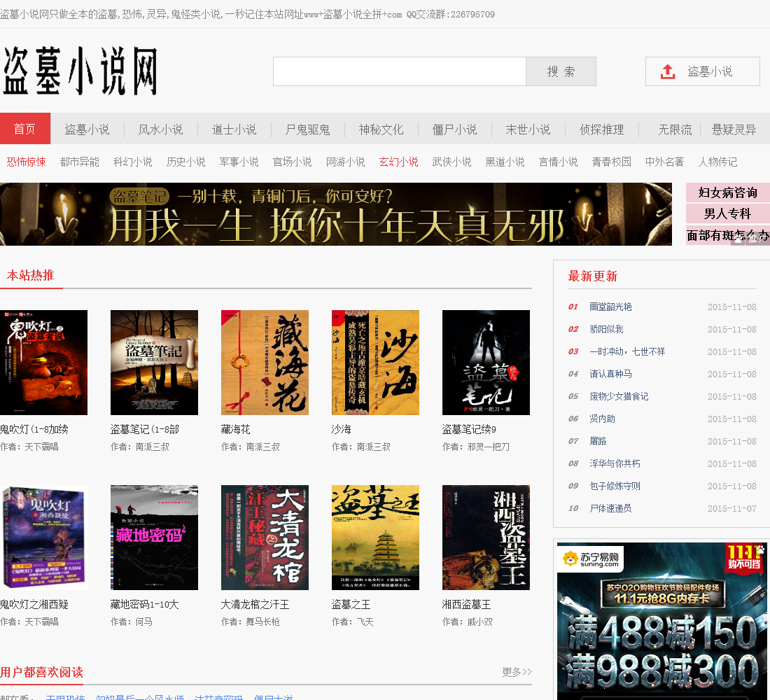Open the 僵尸小说 category tab
The height and width of the screenshot is (700, 770).
(454, 129)
